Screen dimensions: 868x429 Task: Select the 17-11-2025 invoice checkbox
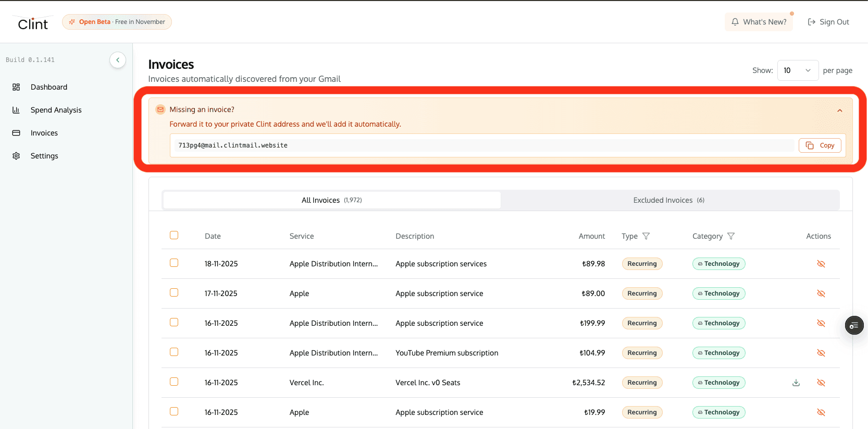[x=174, y=292]
